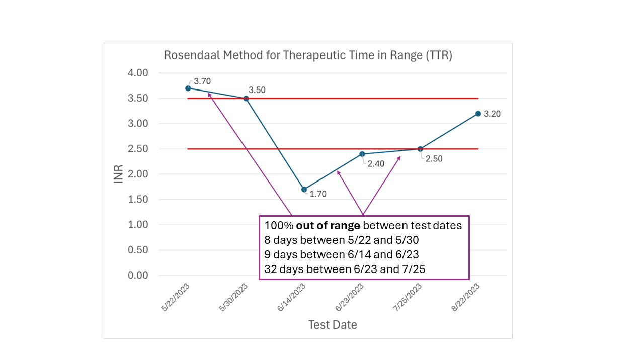Select the "32 days between 6/23 and 7/25" text
The image size is (644, 362).
coord(345,269)
